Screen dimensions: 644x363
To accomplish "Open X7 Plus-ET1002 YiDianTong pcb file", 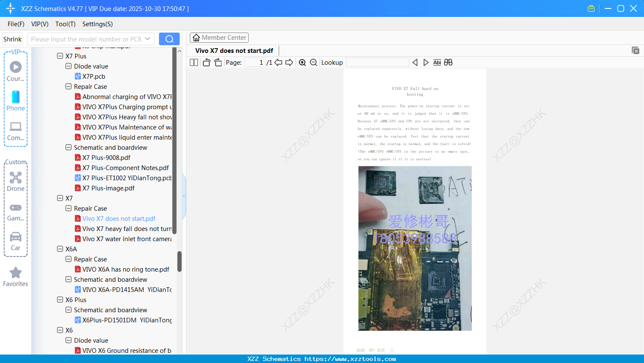I will point(127,178).
